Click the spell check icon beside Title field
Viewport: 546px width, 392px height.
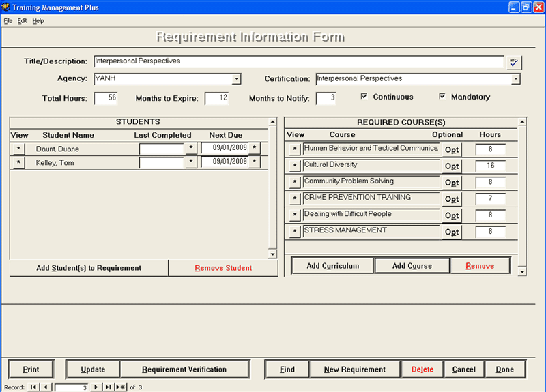513,62
